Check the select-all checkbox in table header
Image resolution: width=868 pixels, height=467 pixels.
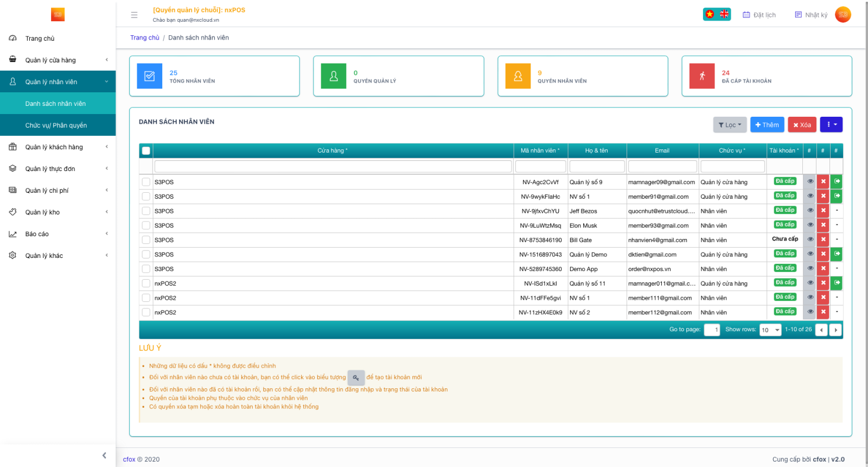coord(146,150)
